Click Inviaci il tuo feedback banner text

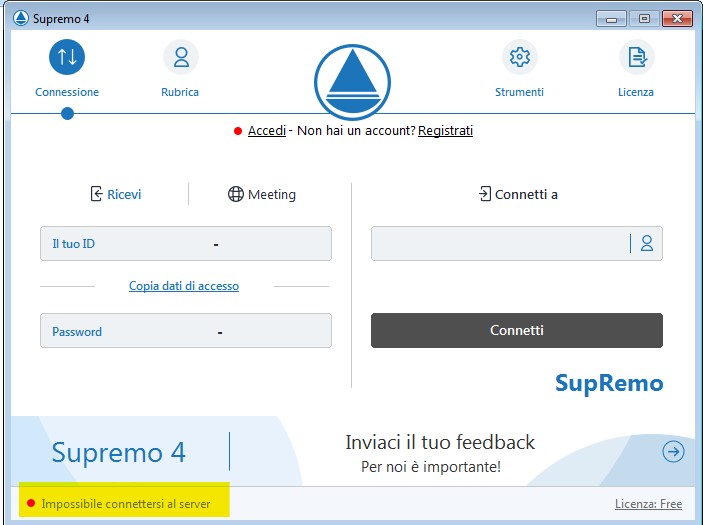click(x=440, y=443)
